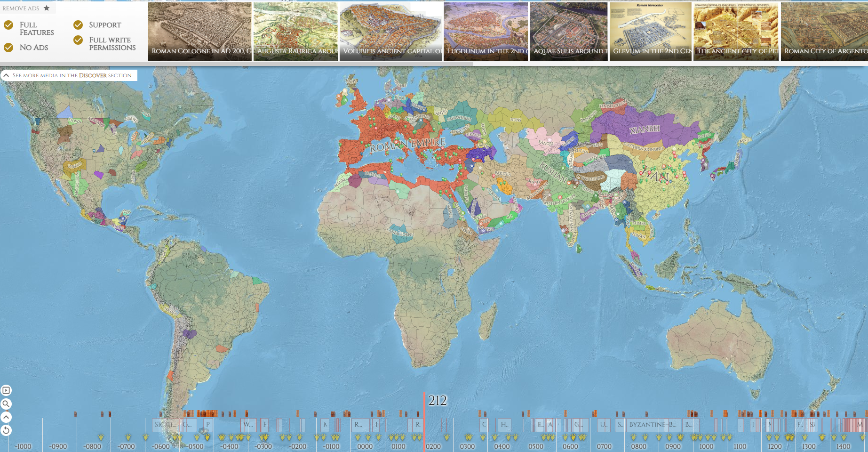Select the Kushan region label on map
Image resolution: width=868 pixels, height=452 pixels.
tap(553, 173)
